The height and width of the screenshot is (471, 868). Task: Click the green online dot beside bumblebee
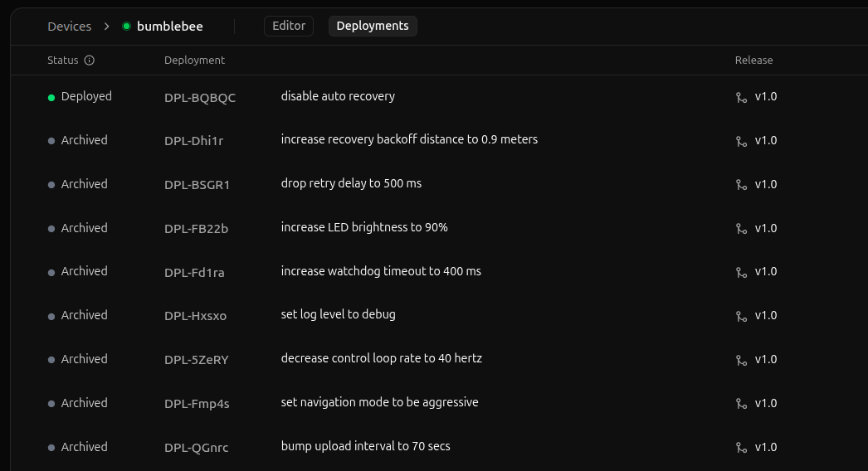126,27
